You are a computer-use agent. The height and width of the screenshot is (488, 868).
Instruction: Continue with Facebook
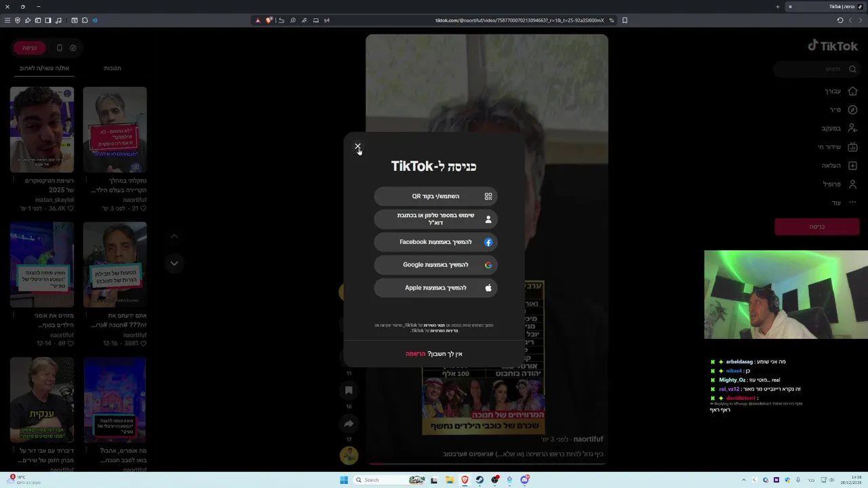click(x=435, y=242)
